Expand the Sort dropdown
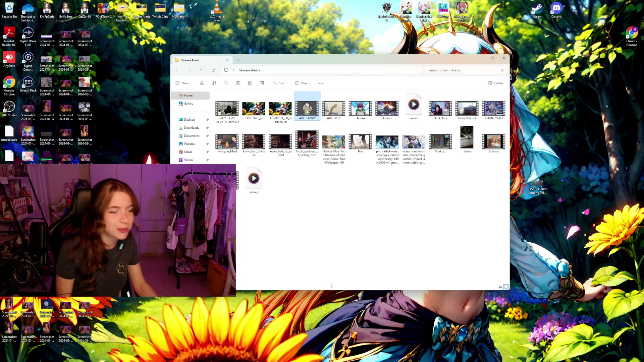The image size is (644, 362). [x=280, y=83]
